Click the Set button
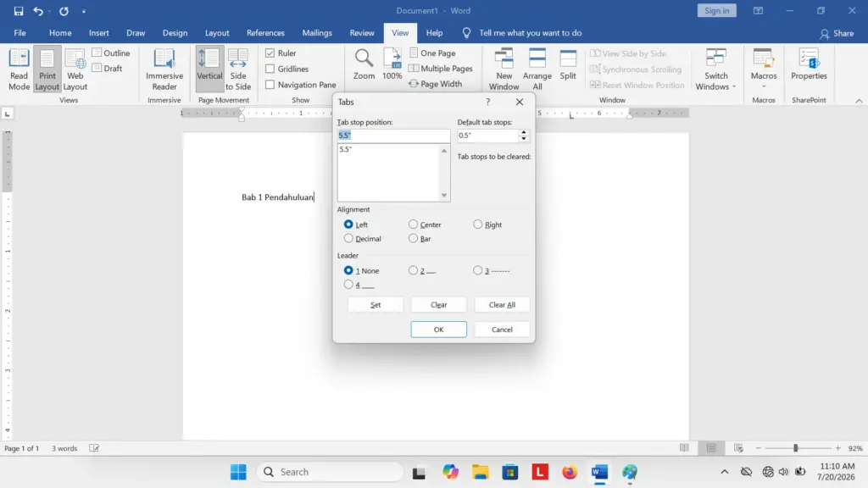 click(x=376, y=305)
